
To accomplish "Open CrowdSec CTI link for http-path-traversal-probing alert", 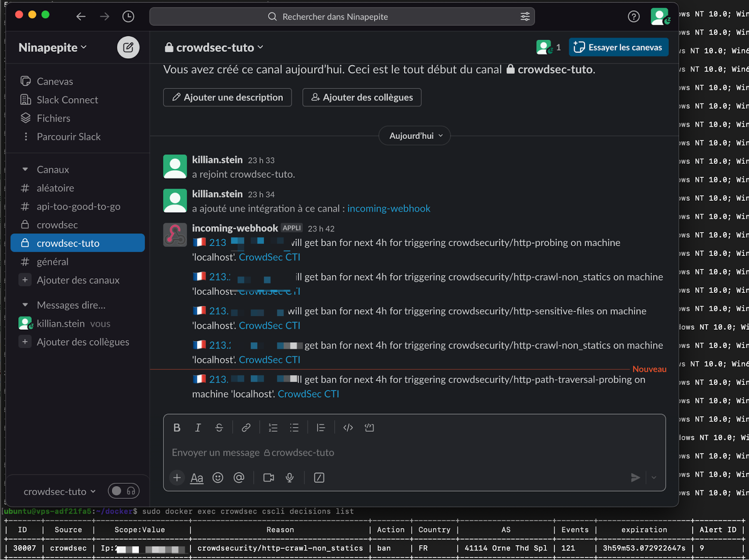I will pos(308,394).
